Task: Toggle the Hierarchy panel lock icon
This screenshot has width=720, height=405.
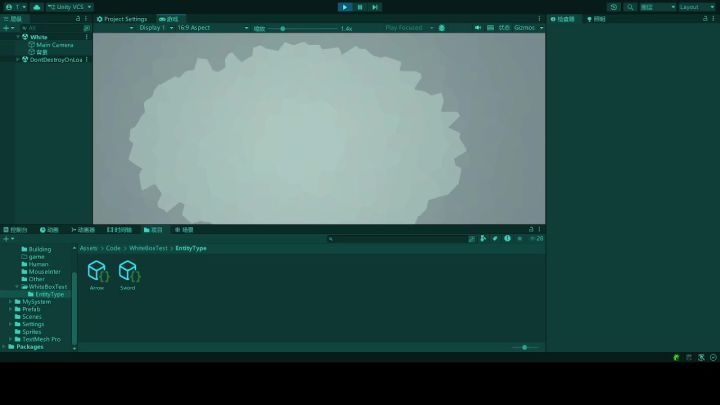Action: coord(78,18)
